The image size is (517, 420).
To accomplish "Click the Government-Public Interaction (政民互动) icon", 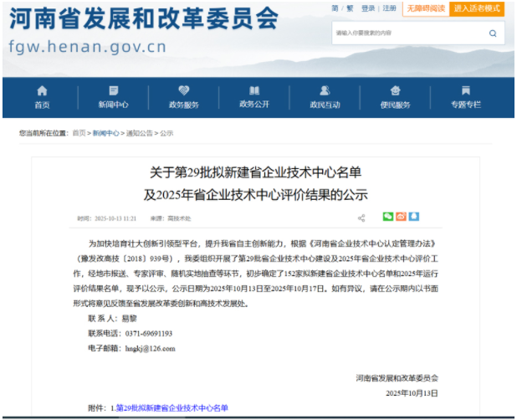I will (x=325, y=91).
